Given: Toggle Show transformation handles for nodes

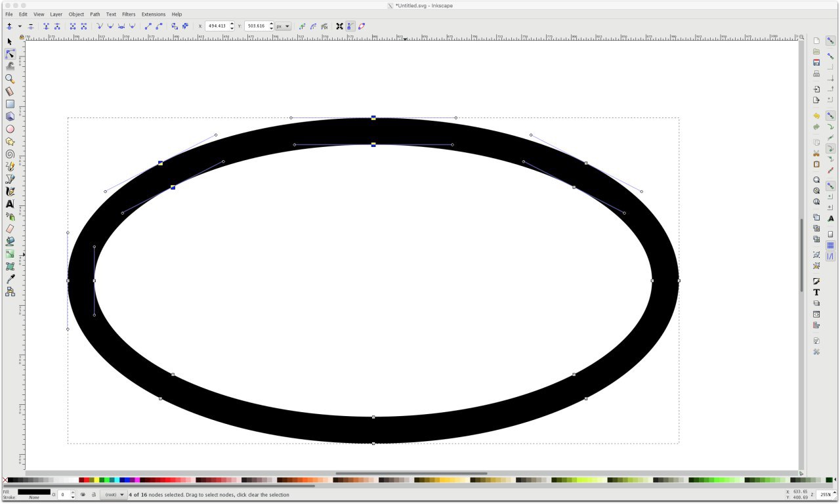Looking at the screenshot, I should click(339, 26).
